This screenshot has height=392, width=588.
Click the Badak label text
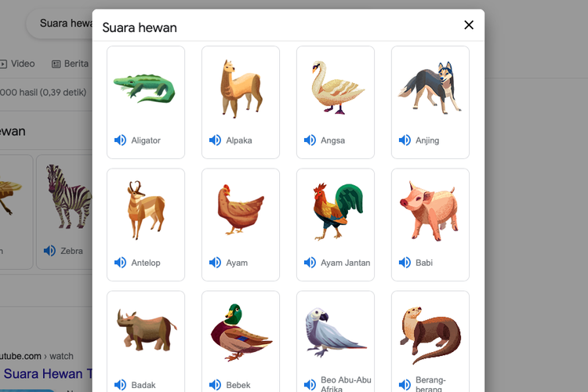[143, 385]
